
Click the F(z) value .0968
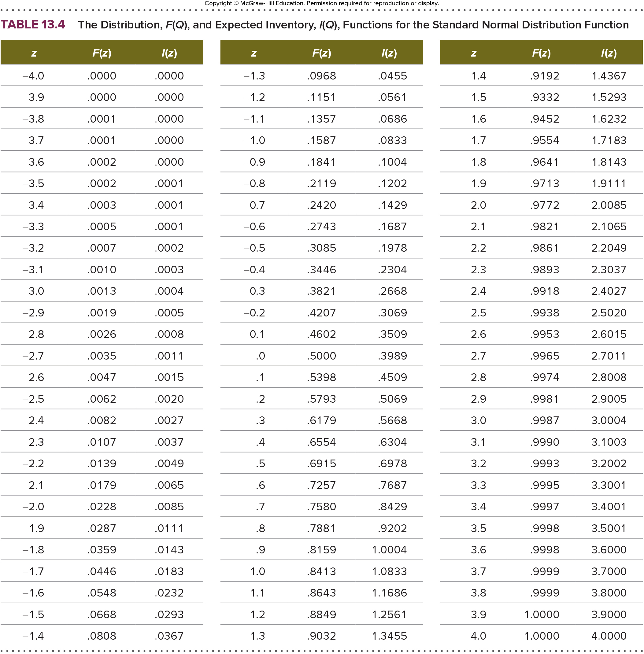[321, 76]
